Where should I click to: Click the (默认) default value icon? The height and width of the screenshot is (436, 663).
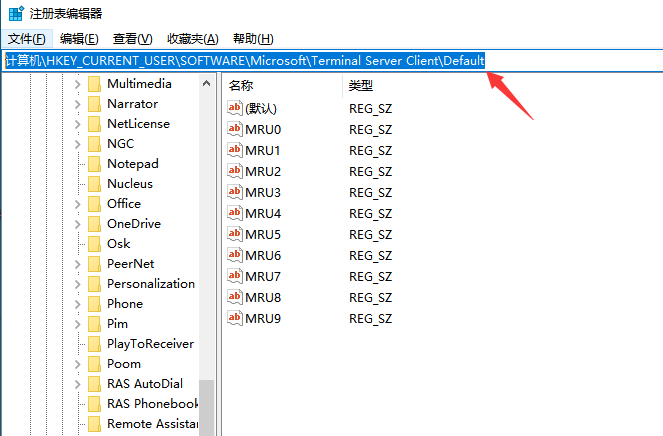[x=235, y=108]
